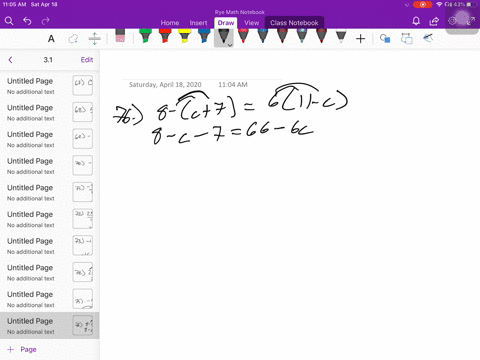Image resolution: width=480 pixels, height=360 pixels.
Task: Switch to the View tab
Action: click(x=251, y=23)
